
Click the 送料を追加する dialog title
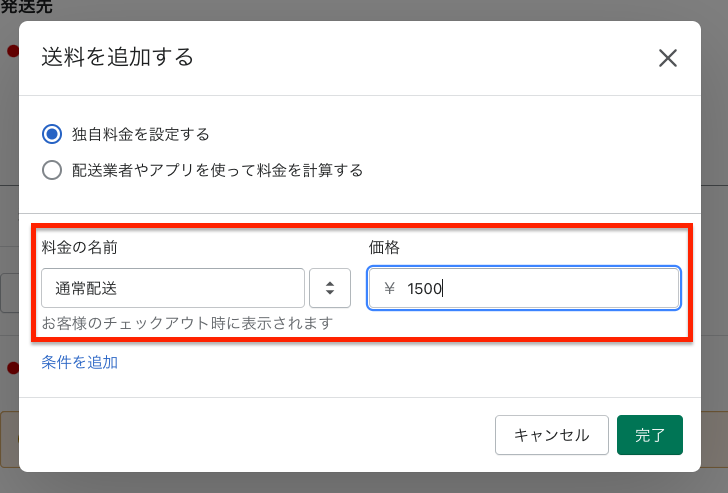tap(117, 58)
